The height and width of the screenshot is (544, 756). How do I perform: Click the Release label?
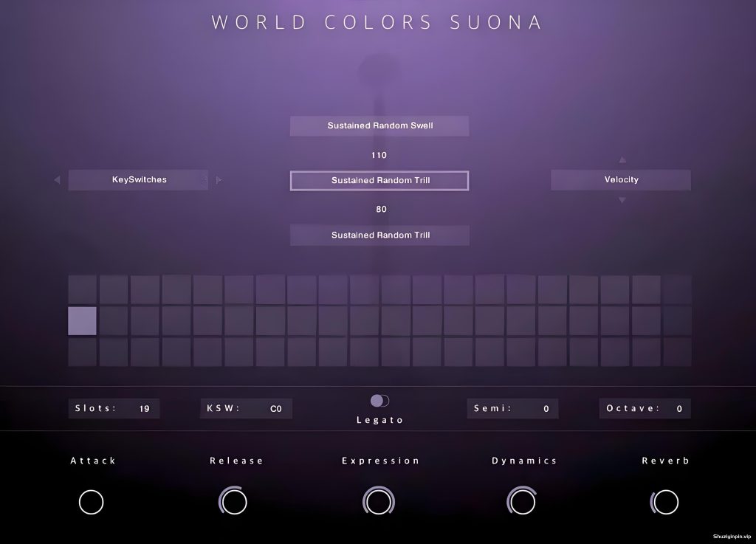coord(236,461)
